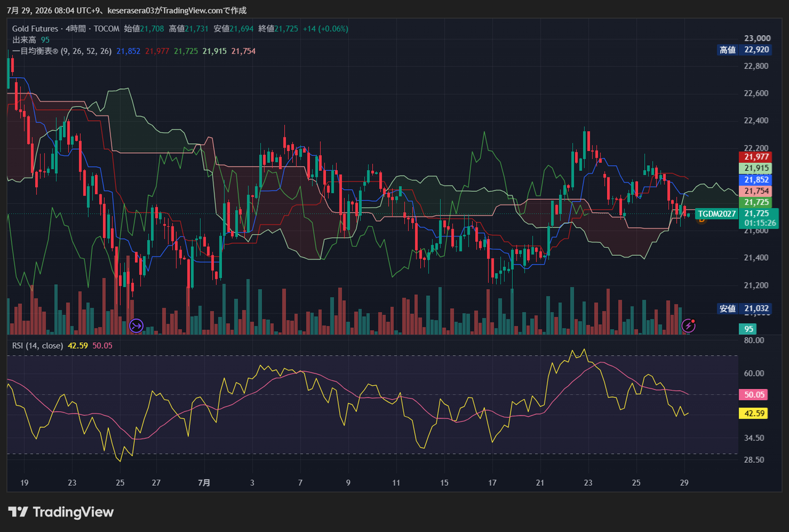Image resolution: width=789 pixels, height=532 pixels.
Task: Click the 高値 21,731 value in the legend
Action: [190, 28]
